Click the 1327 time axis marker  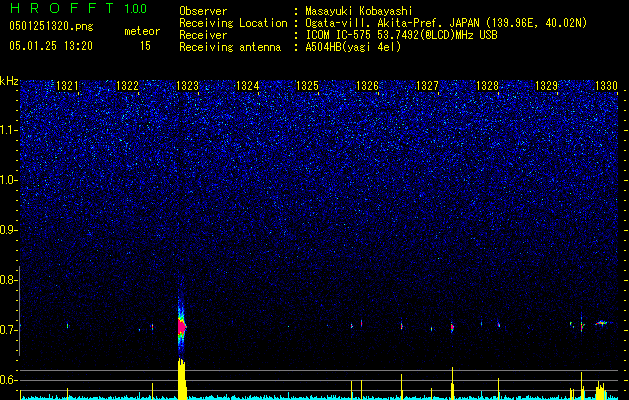(x=428, y=86)
